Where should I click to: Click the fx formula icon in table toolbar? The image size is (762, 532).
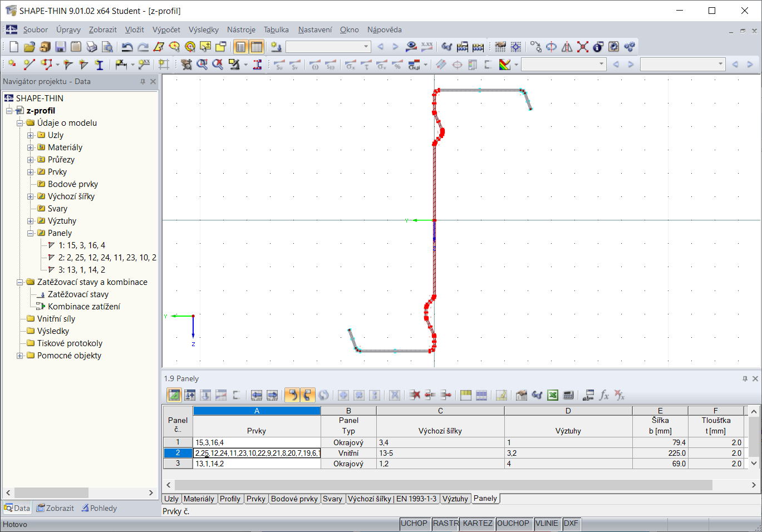click(604, 395)
